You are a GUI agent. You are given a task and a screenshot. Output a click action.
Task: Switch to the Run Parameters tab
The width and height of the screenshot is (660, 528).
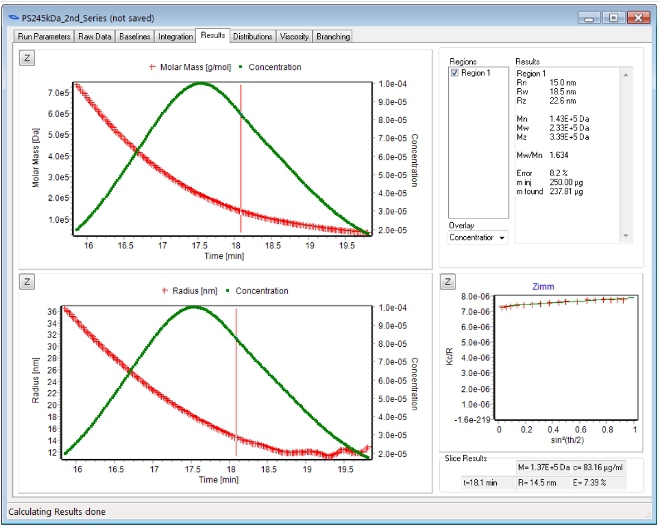point(44,36)
